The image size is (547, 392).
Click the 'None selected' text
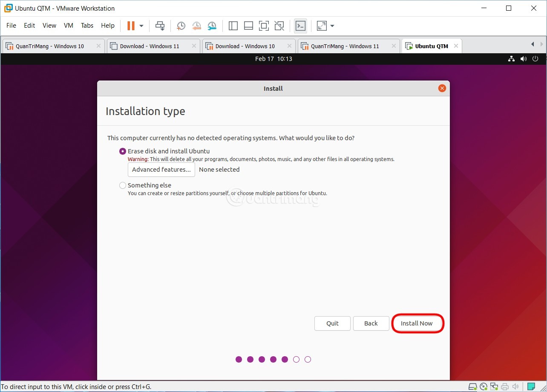tap(219, 170)
